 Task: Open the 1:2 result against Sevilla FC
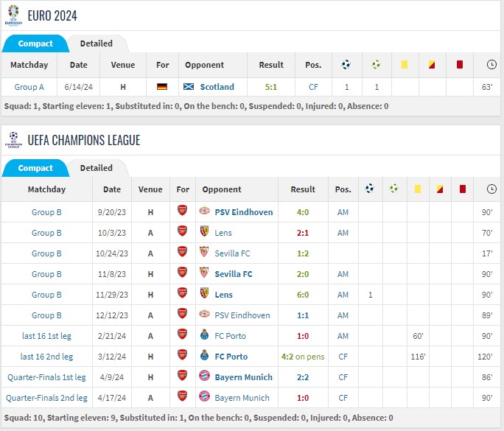pos(303,253)
